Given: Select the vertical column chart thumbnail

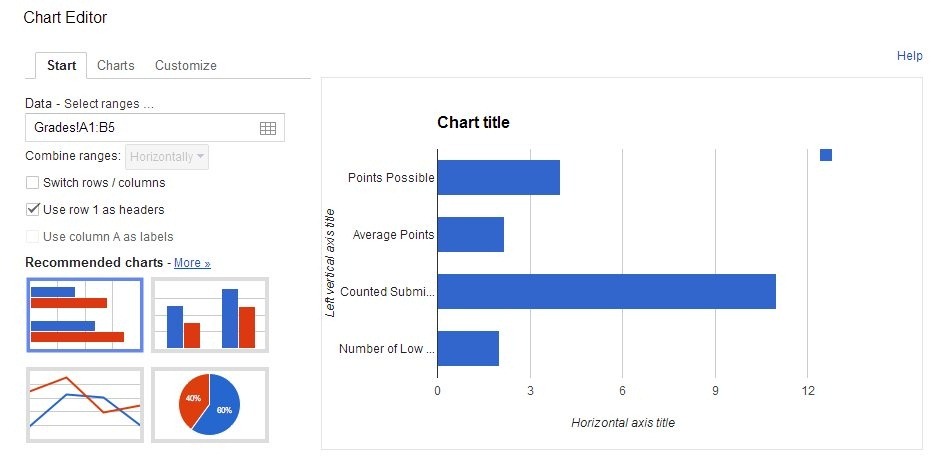Looking at the screenshot, I should click(210, 314).
